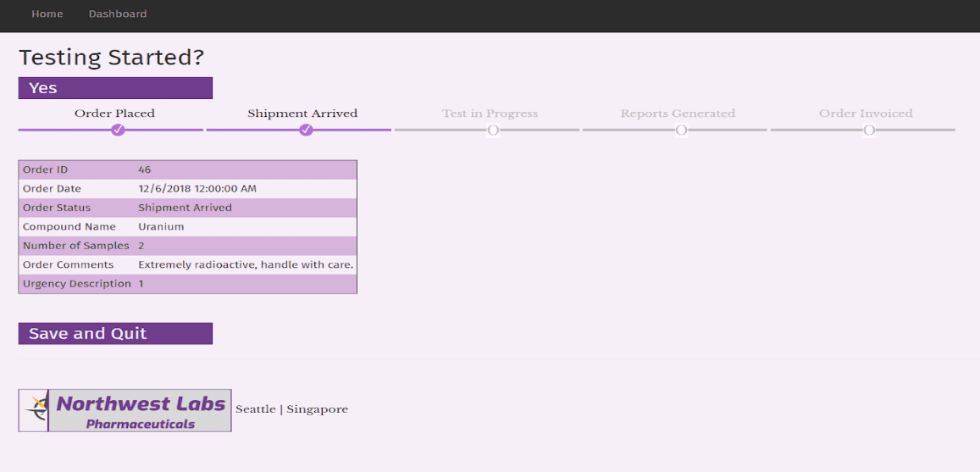The image size is (980, 472).
Task: Click the Test in Progress step circle
Action: (x=493, y=130)
